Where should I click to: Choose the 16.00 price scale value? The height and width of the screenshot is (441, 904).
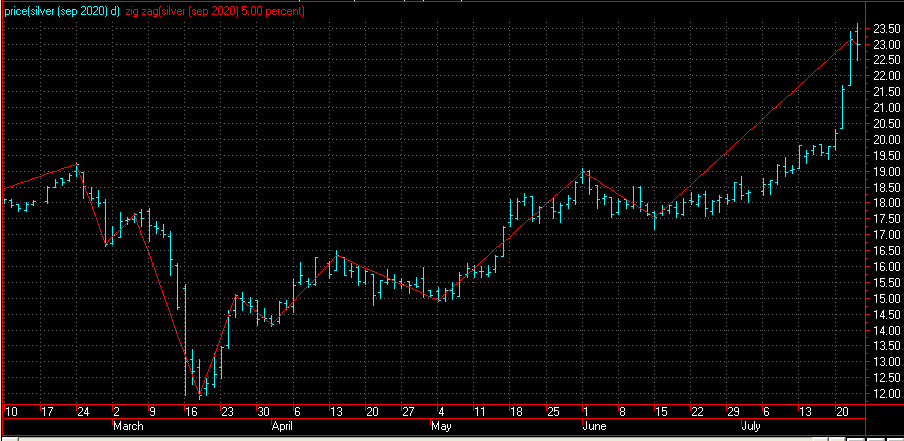point(885,267)
